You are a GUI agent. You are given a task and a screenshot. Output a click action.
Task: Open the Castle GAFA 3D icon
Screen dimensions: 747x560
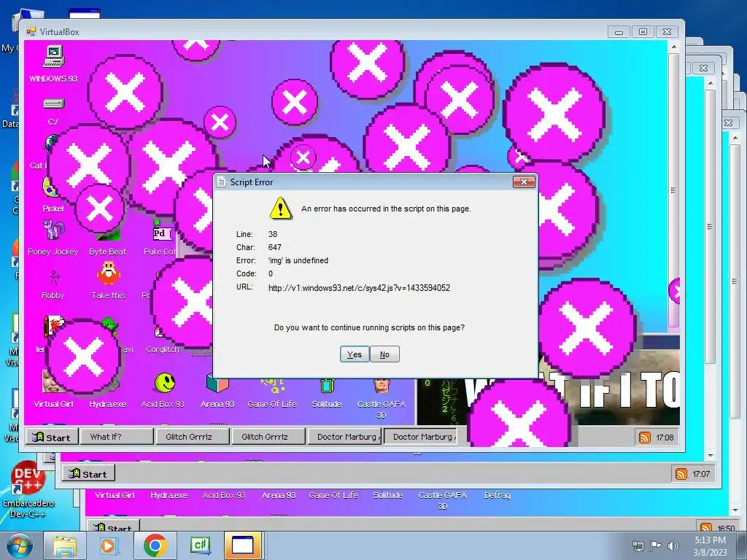coord(381,386)
